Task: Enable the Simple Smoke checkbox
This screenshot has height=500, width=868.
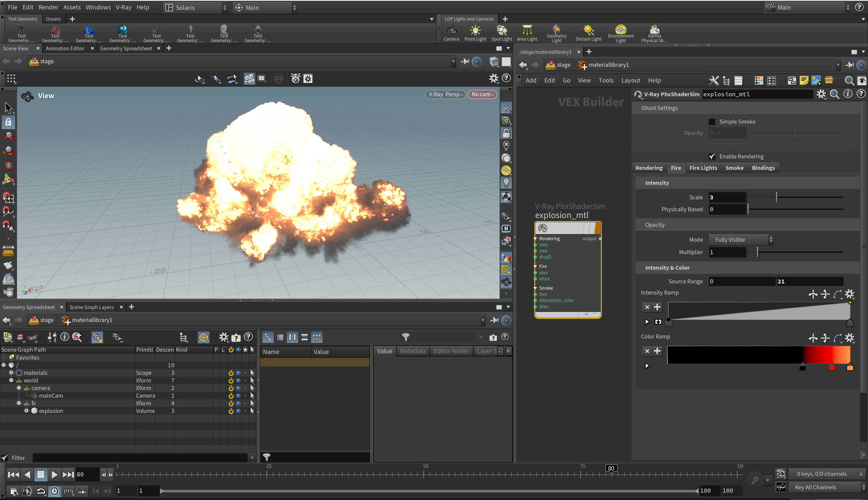Action: [712, 122]
